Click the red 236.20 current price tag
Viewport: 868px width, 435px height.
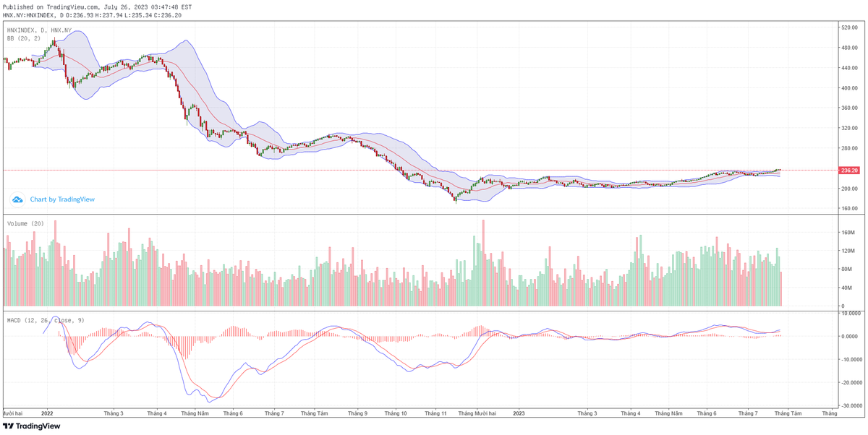pos(848,171)
